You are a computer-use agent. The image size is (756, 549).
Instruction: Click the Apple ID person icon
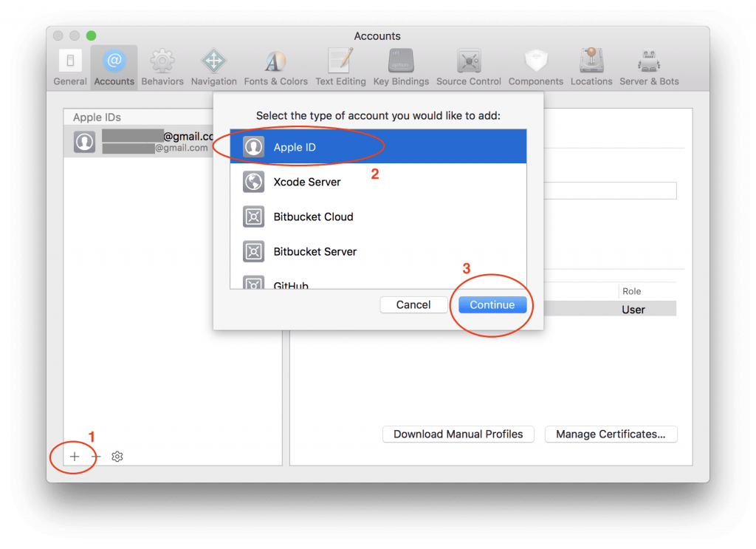[254, 146]
